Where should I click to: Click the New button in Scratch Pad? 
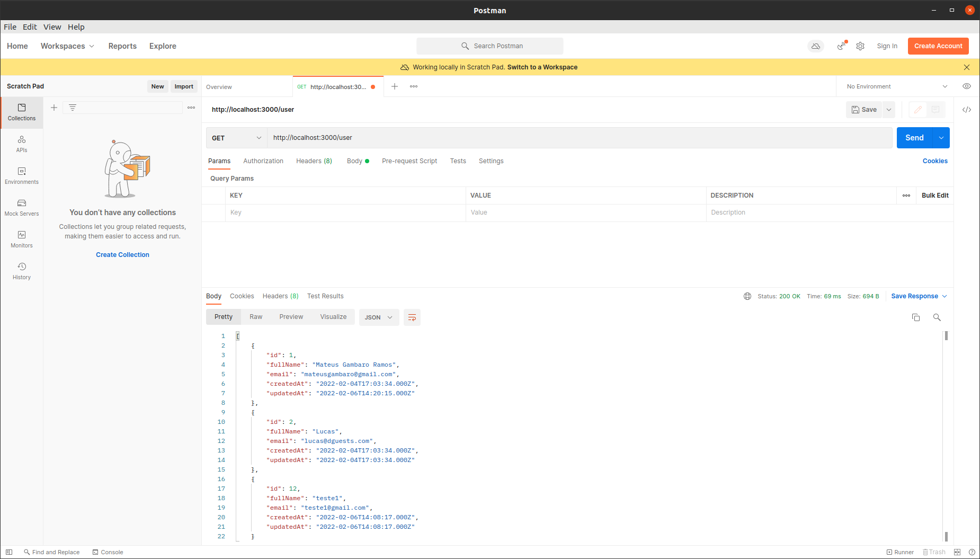157,86
